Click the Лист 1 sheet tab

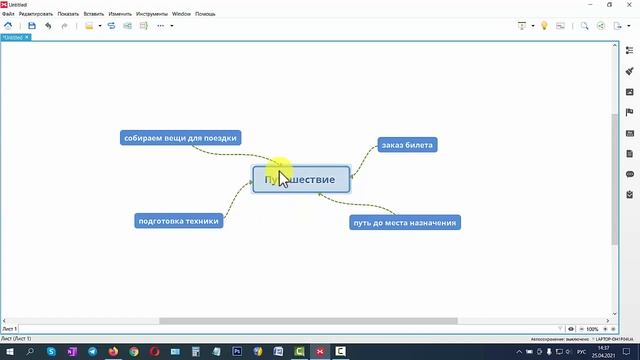tap(9, 329)
